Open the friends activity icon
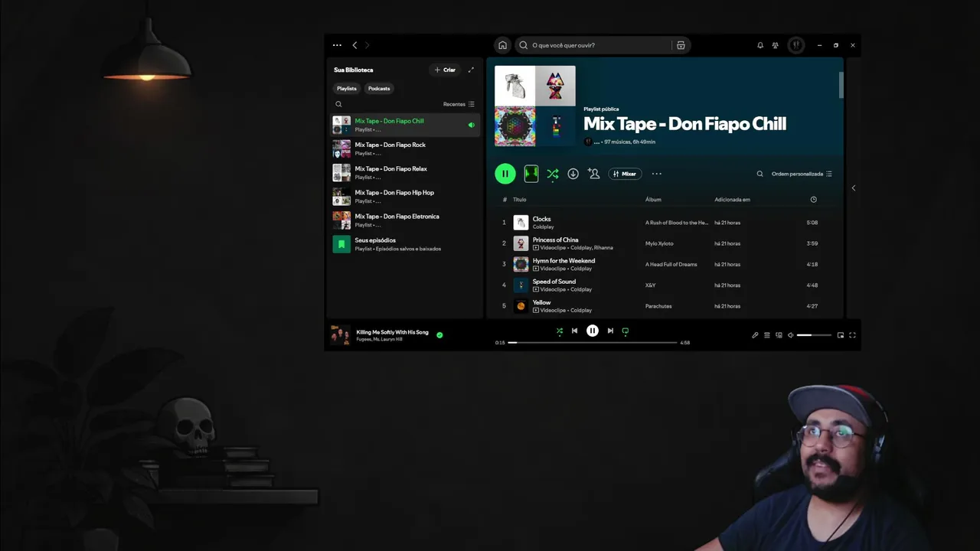The height and width of the screenshot is (551, 980). [775, 45]
